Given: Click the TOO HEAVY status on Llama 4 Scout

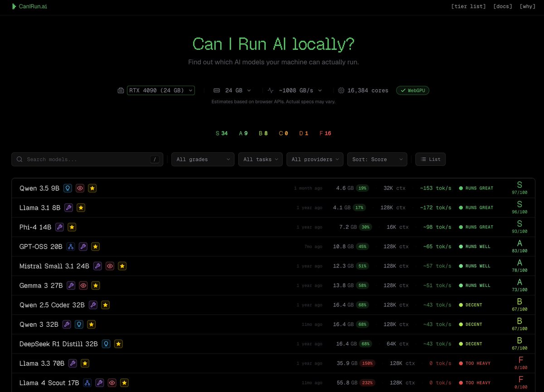Looking at the screenshot, I should (475, 383).
